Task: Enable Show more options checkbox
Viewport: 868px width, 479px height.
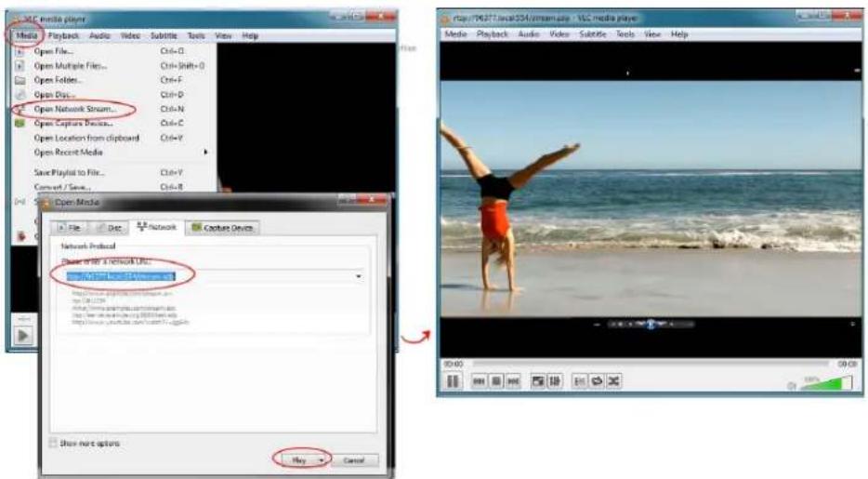Action: [x=53, y=443]
